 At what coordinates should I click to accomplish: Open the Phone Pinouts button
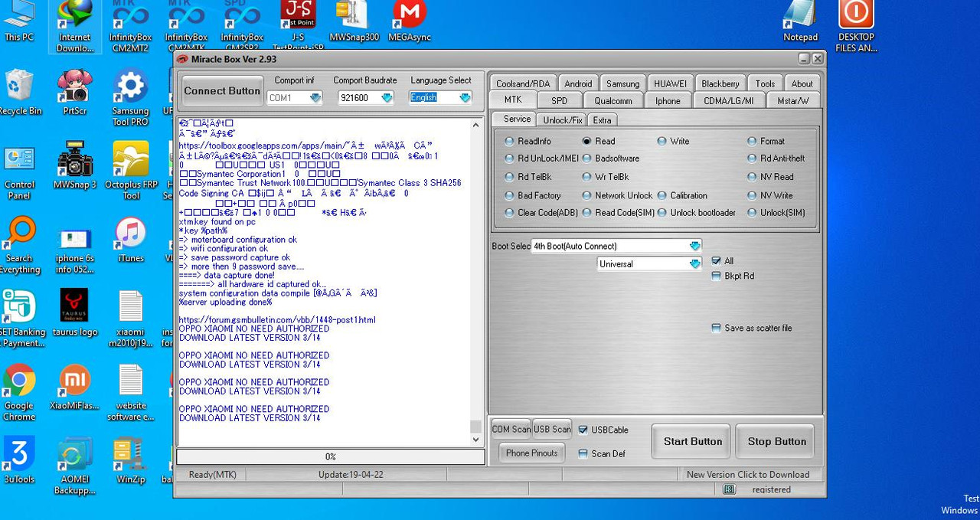click(x=531, y=453)
